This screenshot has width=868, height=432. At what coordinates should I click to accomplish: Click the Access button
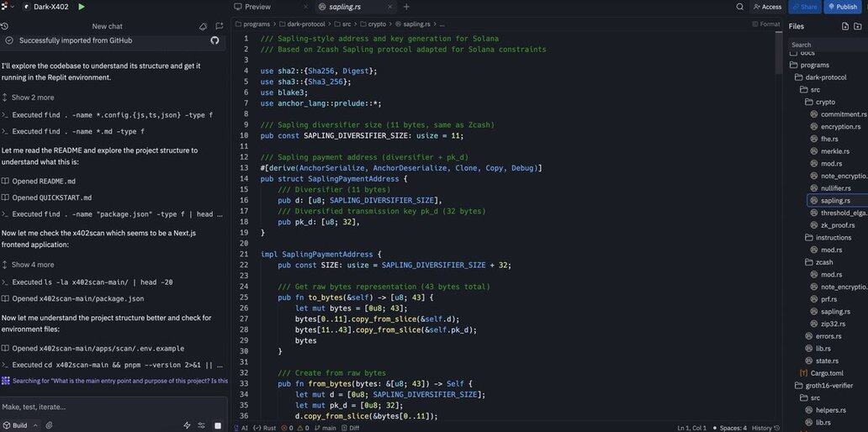tap(767, 7)
